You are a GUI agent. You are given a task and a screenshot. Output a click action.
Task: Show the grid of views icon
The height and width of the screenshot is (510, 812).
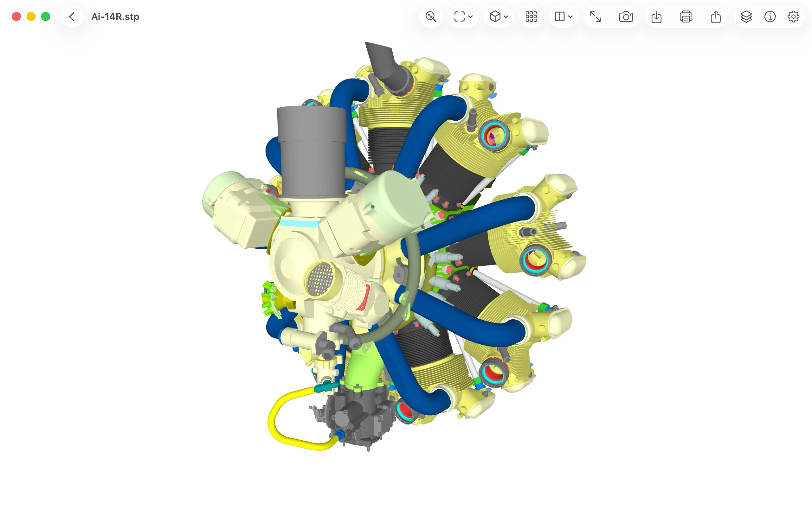click(x=531, y=16)
